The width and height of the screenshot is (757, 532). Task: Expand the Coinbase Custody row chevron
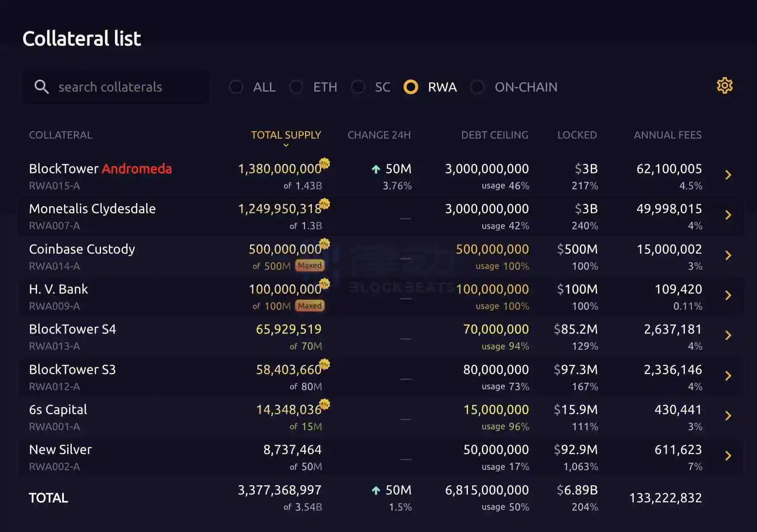coord(728,255)
